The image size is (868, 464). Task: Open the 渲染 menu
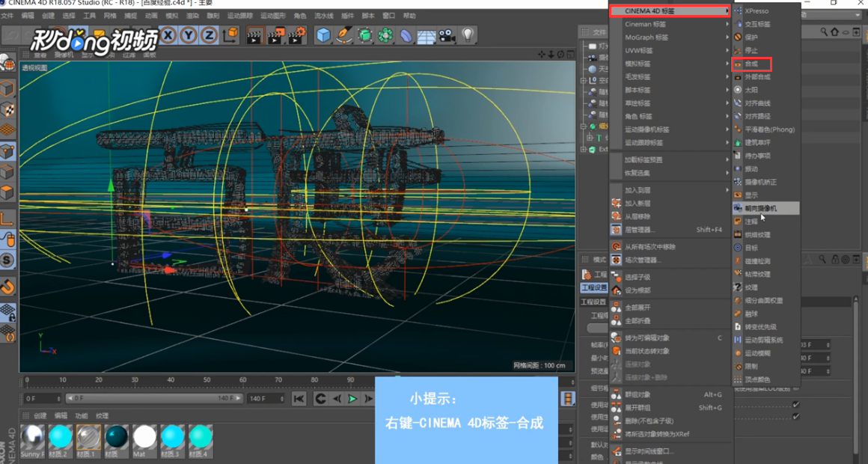tap(192, 16)
